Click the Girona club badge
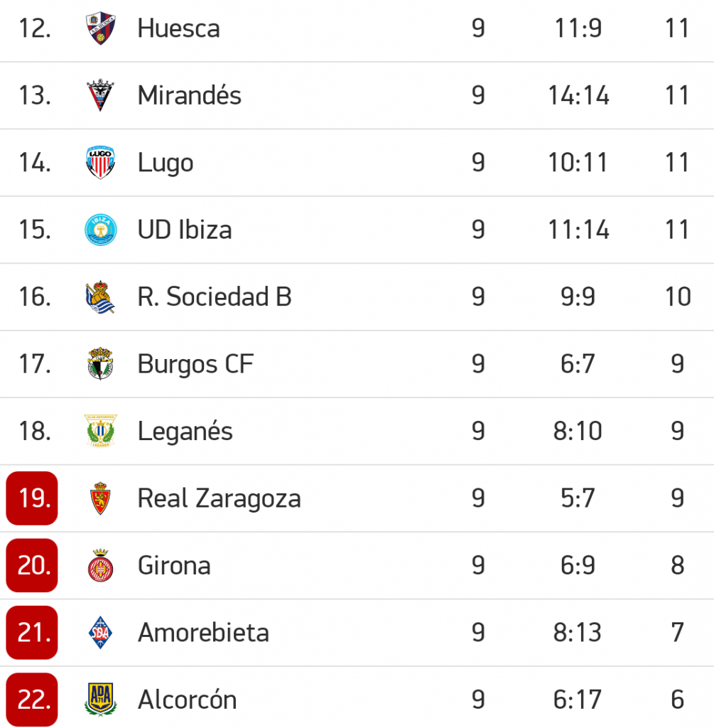Screen dimensions: 714x728 pyautogui.click(x=100, y=566)
